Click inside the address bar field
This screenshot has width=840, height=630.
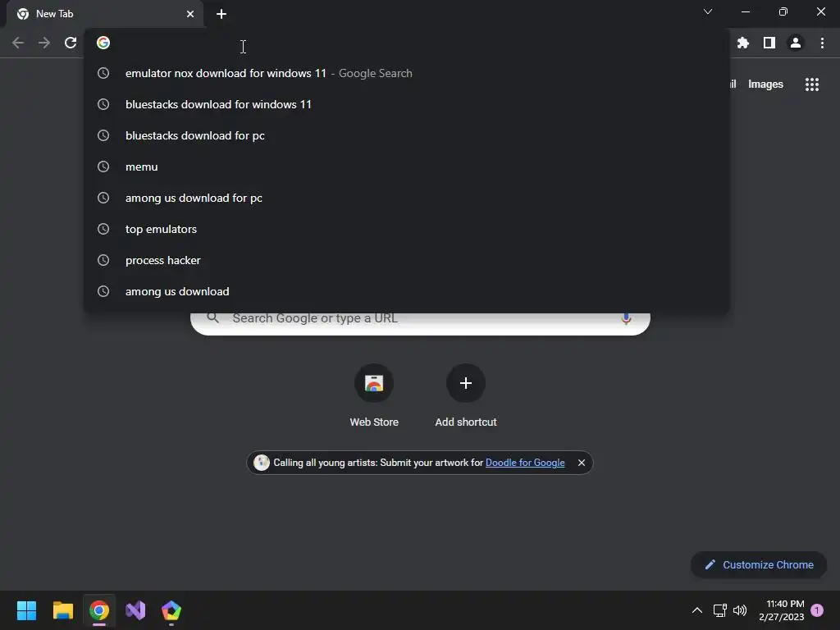point(407,43)
